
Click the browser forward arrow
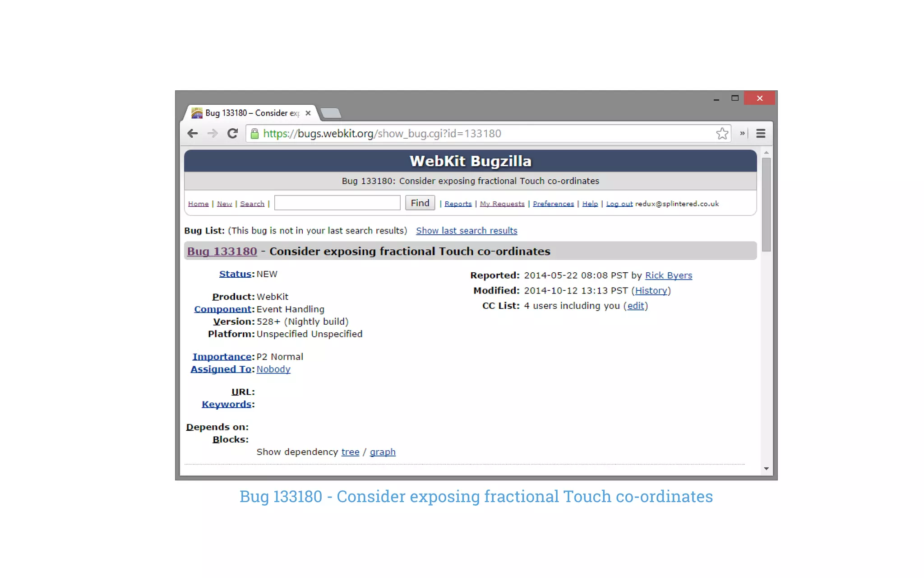(213, 134)
